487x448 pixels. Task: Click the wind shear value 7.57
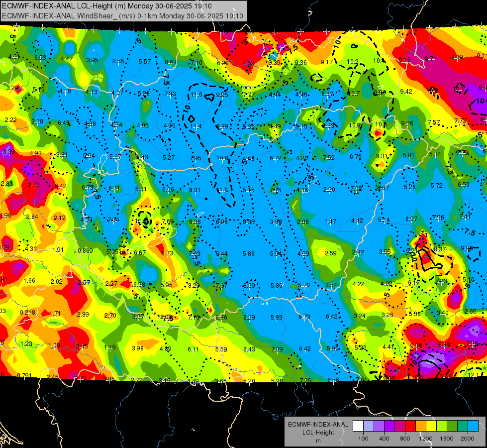[434, 122]
